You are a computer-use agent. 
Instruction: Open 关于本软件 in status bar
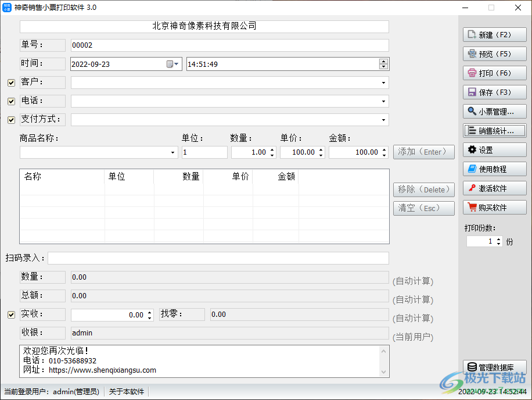127,391
